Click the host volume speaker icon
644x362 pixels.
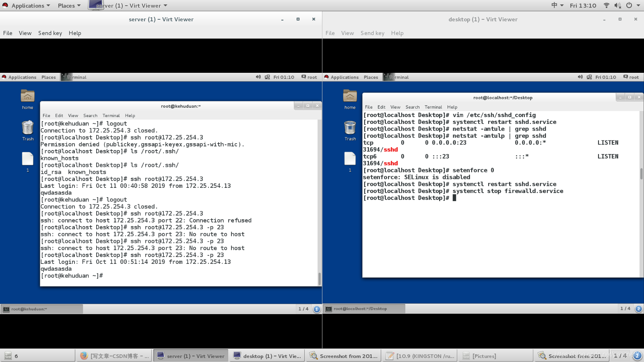(x=618, y=5)
